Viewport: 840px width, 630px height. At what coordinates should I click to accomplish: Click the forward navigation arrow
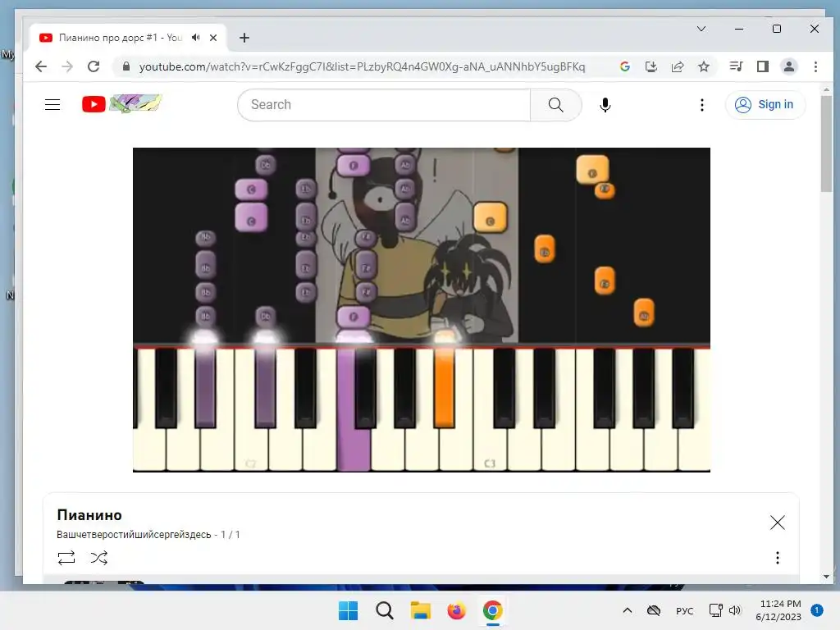67,66
